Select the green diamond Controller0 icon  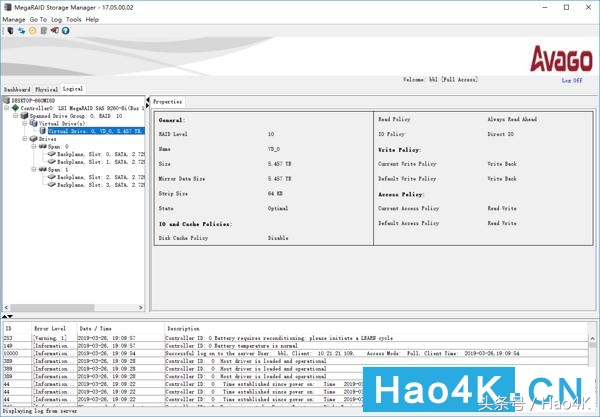(15, 108)
